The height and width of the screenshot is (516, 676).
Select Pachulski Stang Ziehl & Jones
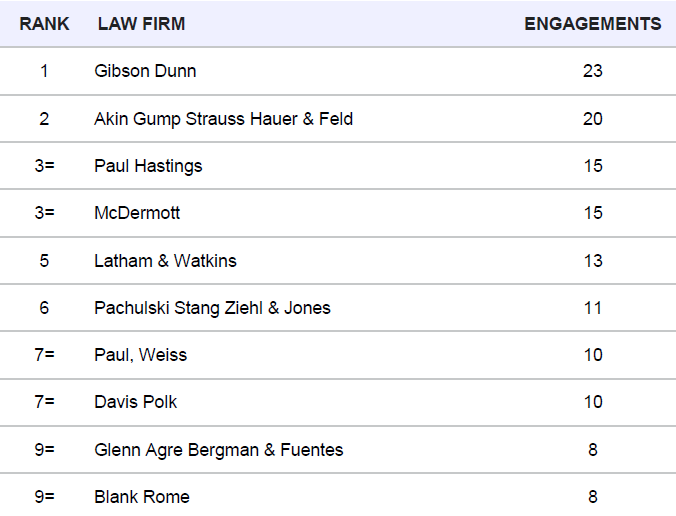213,308
